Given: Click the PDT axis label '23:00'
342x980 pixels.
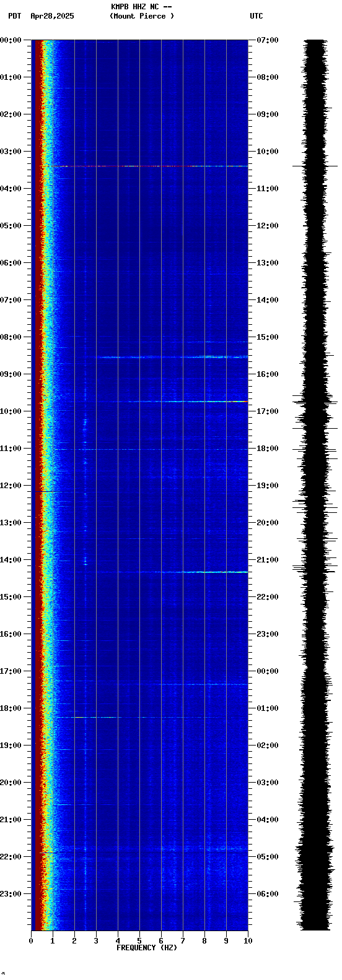Looking at the screenshot, I should tap(11, 894).
